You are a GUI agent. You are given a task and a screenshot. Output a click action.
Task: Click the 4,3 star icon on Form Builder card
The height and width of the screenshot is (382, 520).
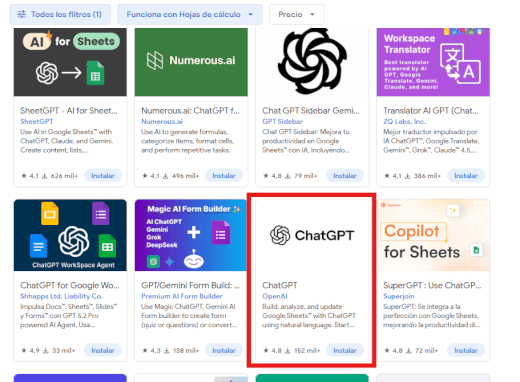coord(145,350)
